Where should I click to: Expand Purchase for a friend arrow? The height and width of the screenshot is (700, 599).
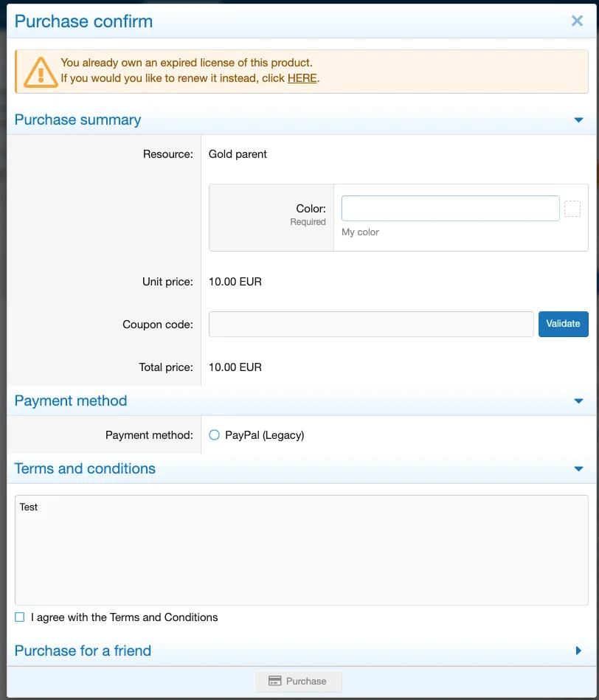click(578, 651)
